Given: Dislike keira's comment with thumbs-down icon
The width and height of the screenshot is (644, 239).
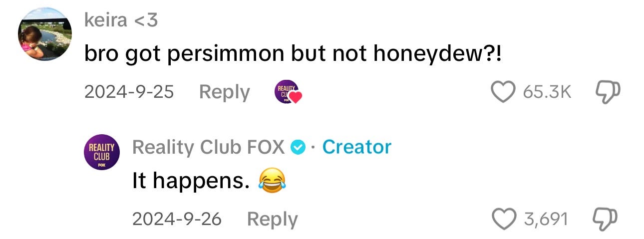Looking at the screenshot, I should tap(607, 92).
